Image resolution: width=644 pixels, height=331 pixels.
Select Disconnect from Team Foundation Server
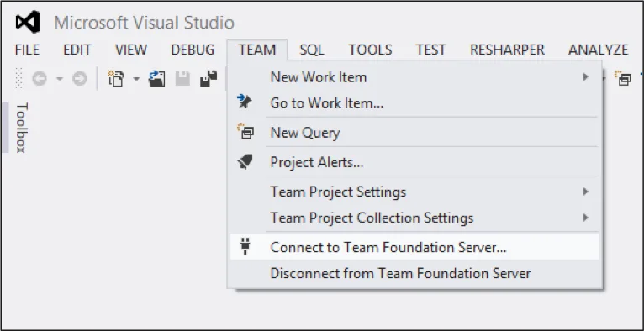[x=414, y=273]
